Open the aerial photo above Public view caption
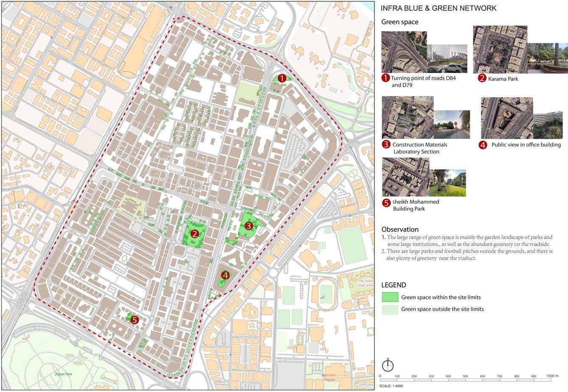This screenshot has width=568, height=392. [x=507, y=118]
